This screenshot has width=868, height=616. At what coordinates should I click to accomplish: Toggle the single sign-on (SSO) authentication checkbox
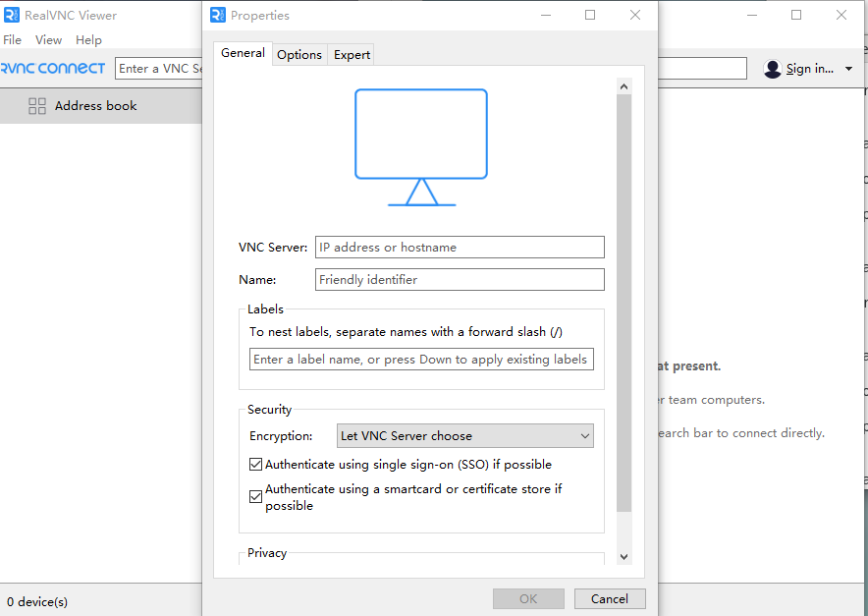point(255,465)
